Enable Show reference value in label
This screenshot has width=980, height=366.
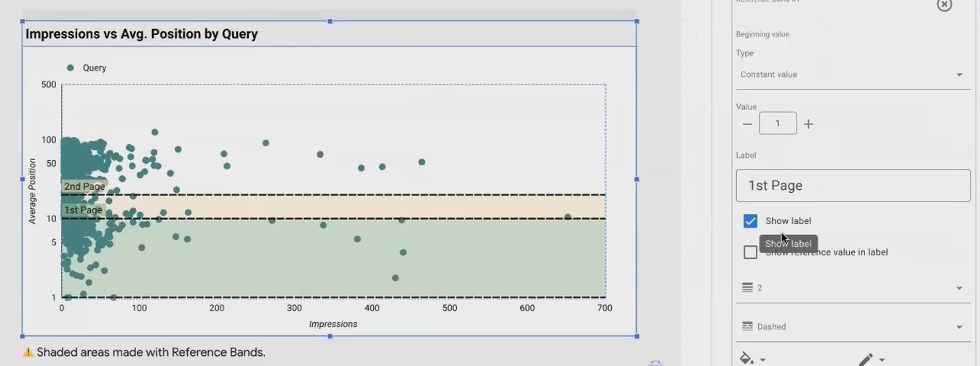(x=750, y=252)
